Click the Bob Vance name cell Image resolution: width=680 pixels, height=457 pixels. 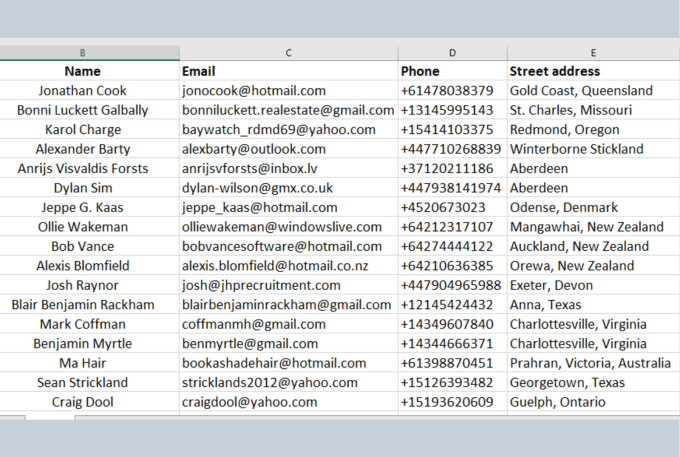[x=82, y=246]
